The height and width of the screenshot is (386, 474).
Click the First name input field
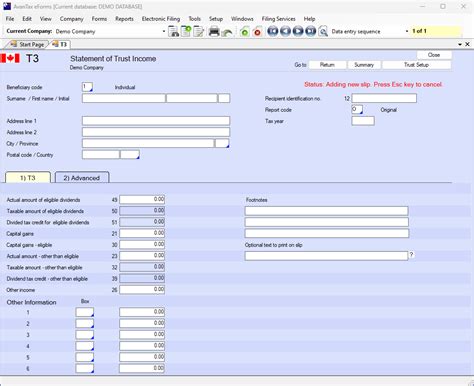(x=192, y=98)
